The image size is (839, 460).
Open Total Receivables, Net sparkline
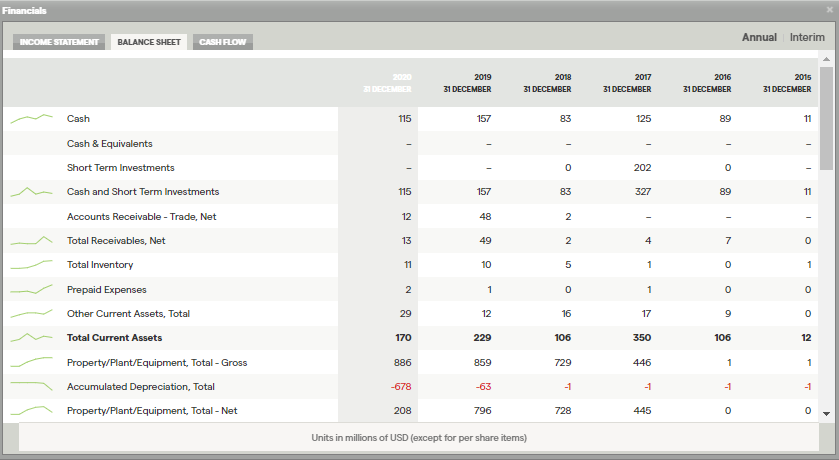[x=32, y=241]
